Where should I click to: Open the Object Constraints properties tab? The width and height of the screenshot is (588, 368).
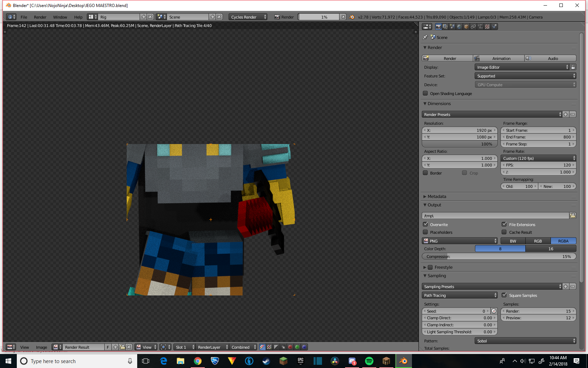473,27
